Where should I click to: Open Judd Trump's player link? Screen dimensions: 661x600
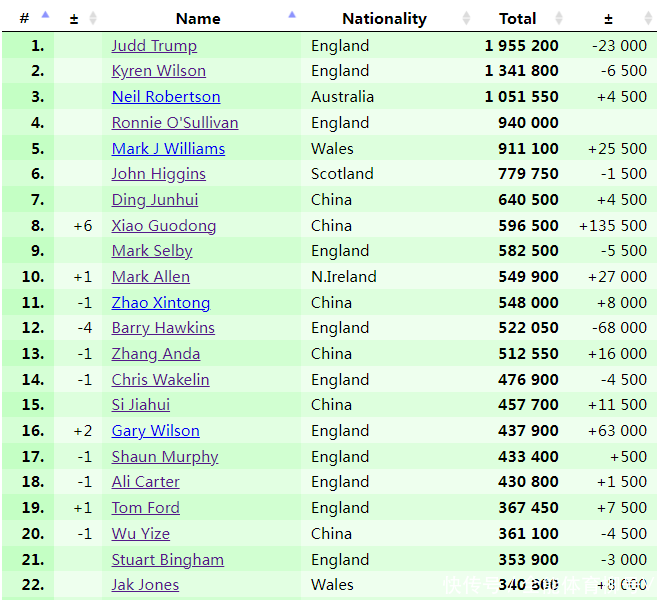click(x=154, y=45)
